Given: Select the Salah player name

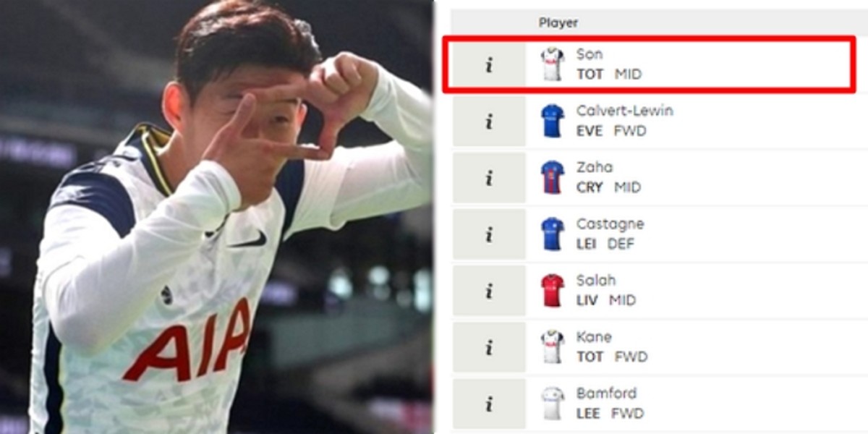Looking at the screenshot, I should pyautogui.click(x=596, y=280).
